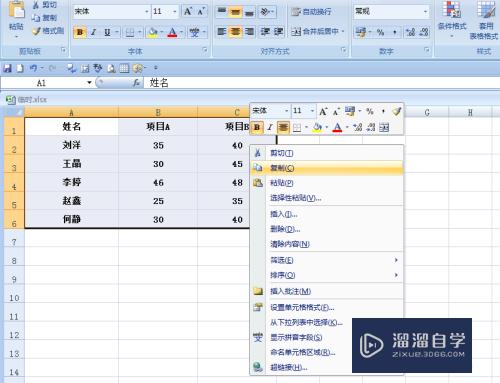Image resolution: width=500 pixels, height=383 pixels.
Task: Click ribbon Decrease Decimal icon
Action: tap(423, 32)
